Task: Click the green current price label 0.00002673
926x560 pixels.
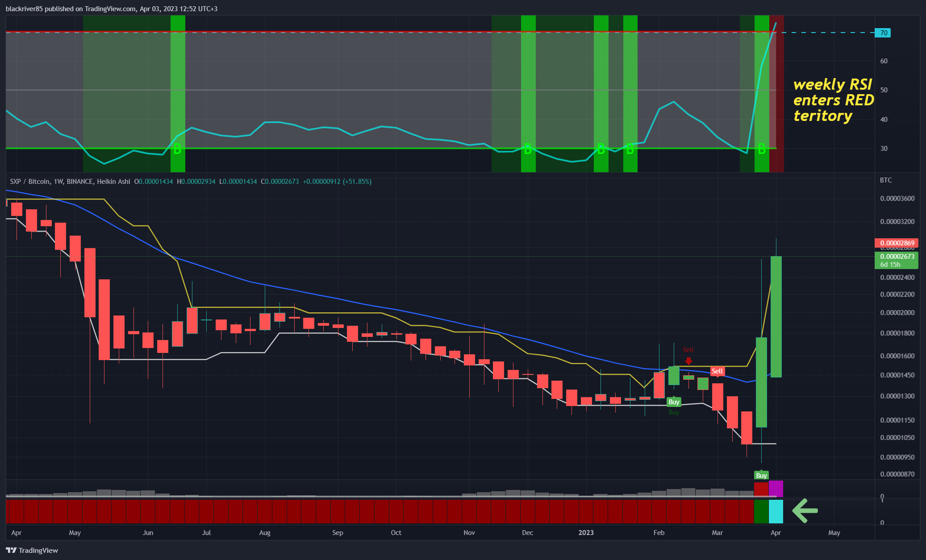Action: [x=897, y=256]
